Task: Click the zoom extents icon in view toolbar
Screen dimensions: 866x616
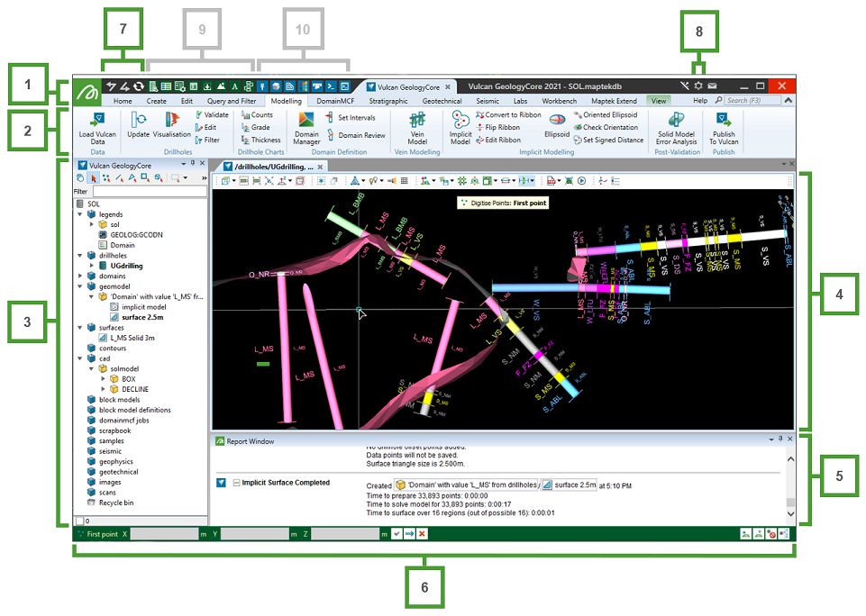Action: [x=269, y=180]
